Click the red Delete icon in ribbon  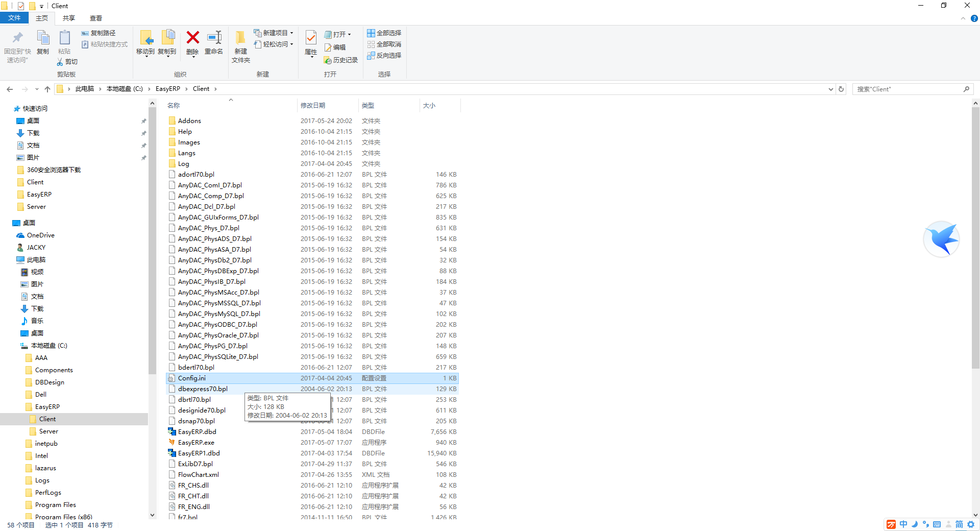click(192, 38)
